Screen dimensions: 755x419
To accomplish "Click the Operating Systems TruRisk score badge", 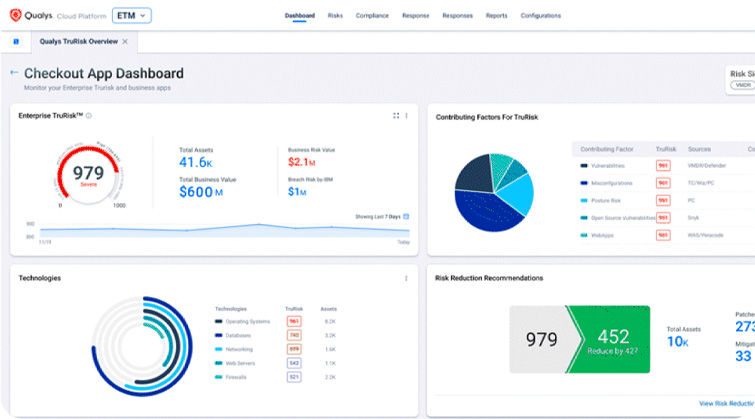I will click(294, 322).
